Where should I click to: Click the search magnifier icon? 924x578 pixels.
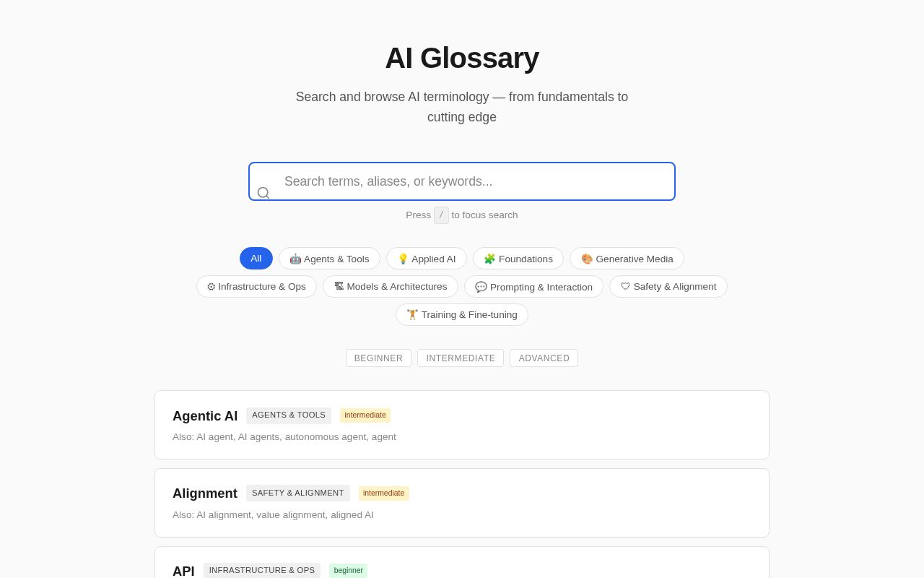pyautogui.click(x=263, y=193)
